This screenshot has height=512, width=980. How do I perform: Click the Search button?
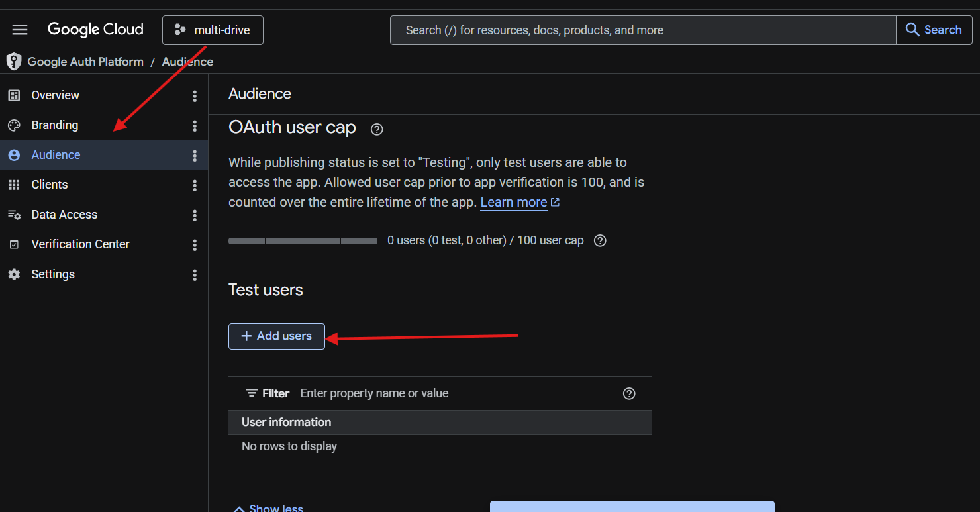(934, 30)
